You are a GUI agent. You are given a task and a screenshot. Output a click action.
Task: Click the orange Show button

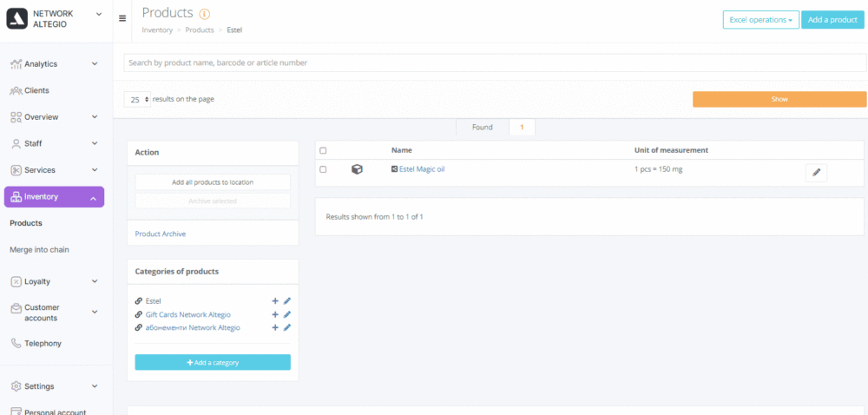pyautogui.click(x=779, y=99)
